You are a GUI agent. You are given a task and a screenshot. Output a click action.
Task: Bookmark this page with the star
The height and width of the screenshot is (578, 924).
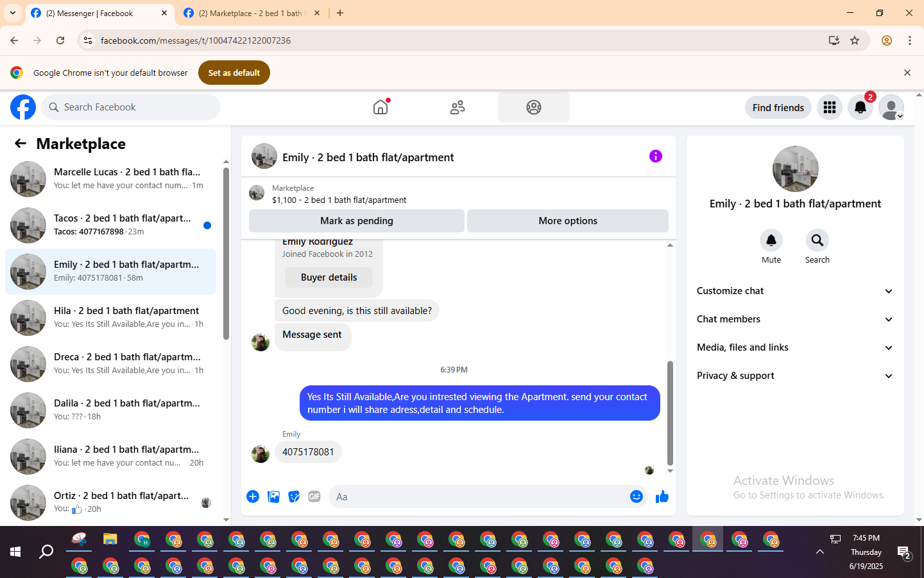point(855,40)
